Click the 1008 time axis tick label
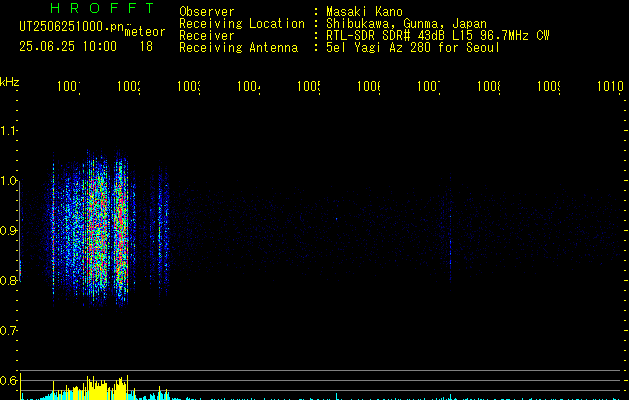Screen dimensions: 629x400 tap(489, 86)
